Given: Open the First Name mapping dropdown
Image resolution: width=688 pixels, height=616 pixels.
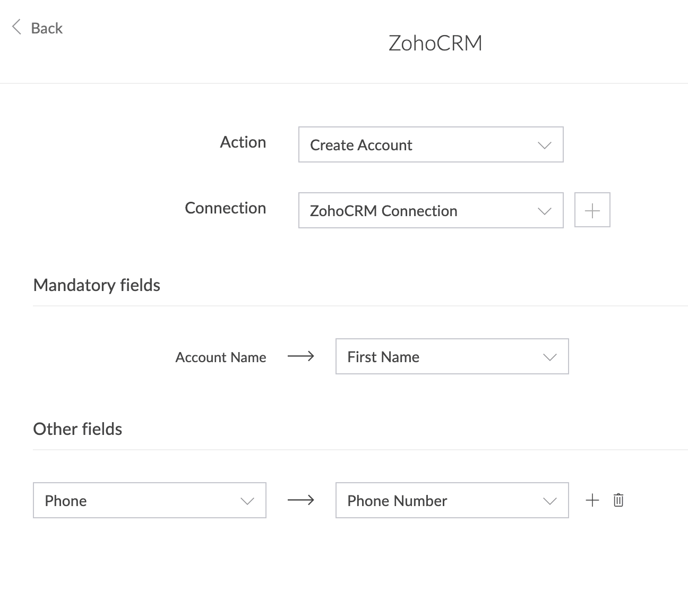Looking at the screenshot, I should [x=452, y=356].
